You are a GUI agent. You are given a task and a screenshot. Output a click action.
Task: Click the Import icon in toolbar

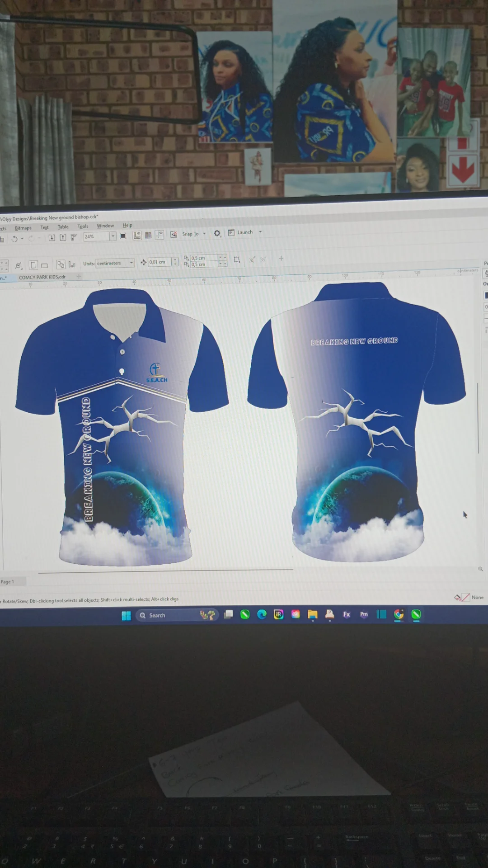click(52, 238)
